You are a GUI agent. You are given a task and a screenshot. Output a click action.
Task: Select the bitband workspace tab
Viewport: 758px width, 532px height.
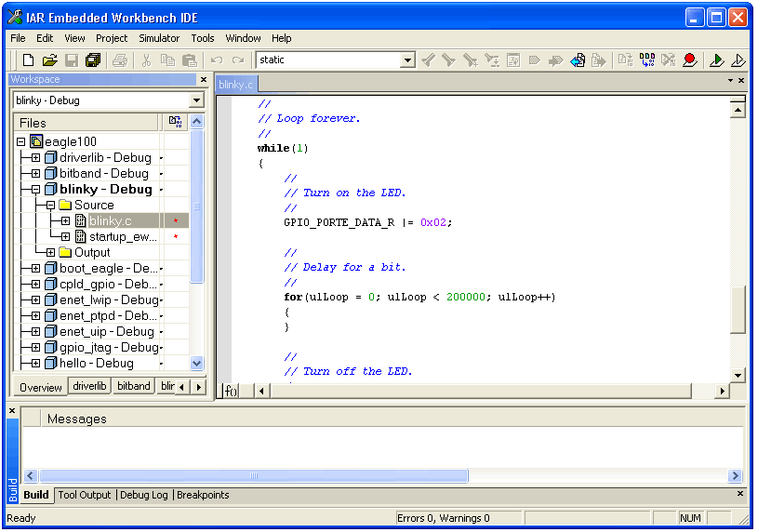click(133, 387)
